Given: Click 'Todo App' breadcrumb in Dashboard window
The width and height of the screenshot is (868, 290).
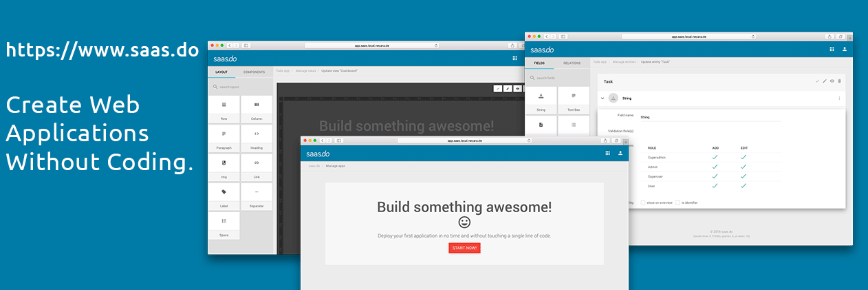Looking at the screenshot, I should [283, 71].
